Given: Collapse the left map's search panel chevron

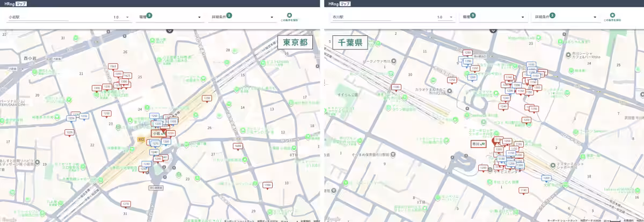Looking at the screenshot, I should [170, 31].
